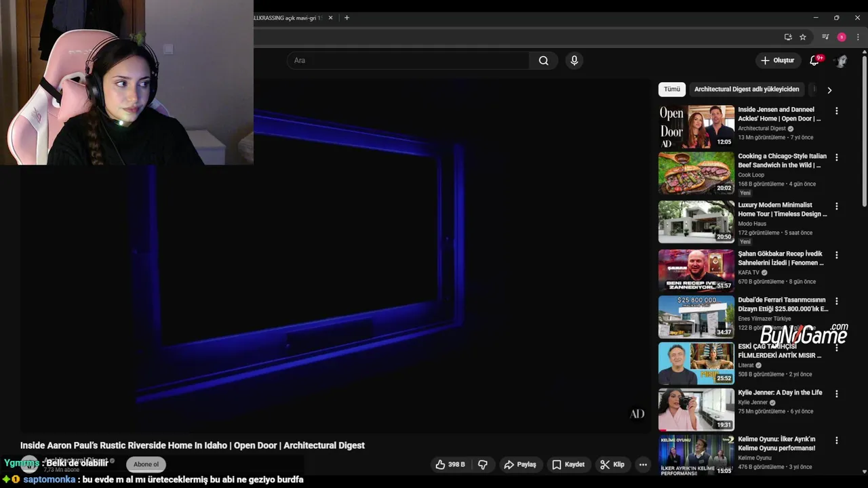Dislike the video with thumbs down
Screen dimensions: 868x488
[x=483, y=464]
